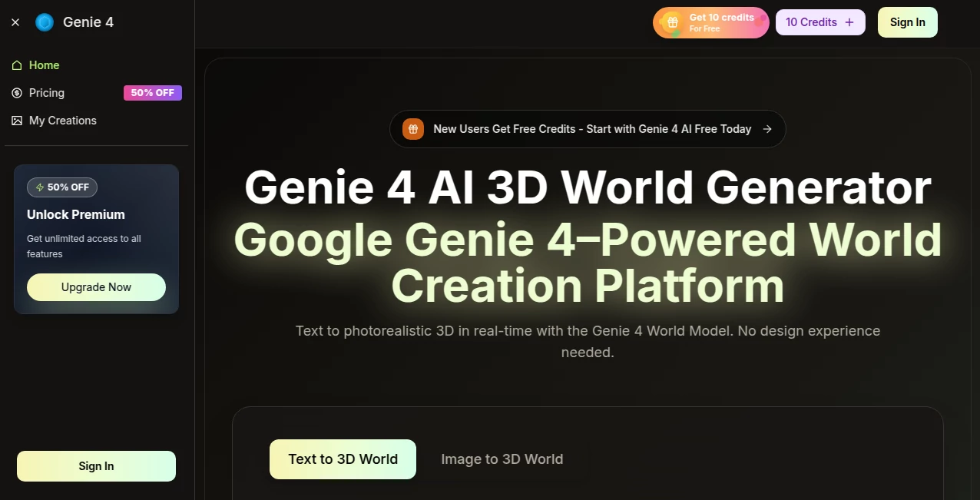Select My Creations in the sidebar
The image size is (980, 500).
62,121
